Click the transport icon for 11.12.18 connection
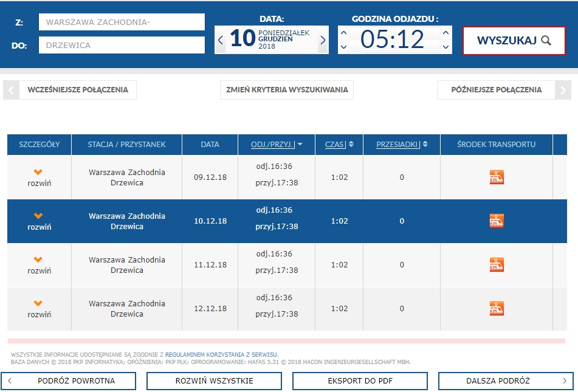578x392 pixels. click(497, 265)
